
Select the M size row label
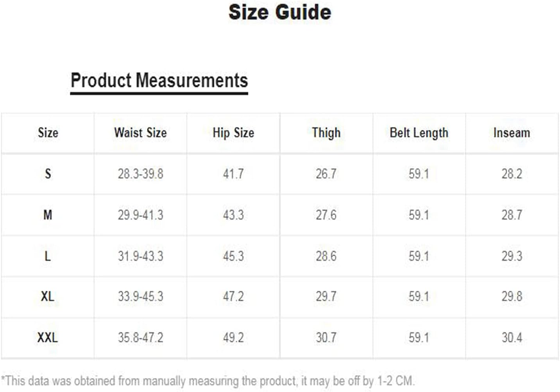point(48,215)
